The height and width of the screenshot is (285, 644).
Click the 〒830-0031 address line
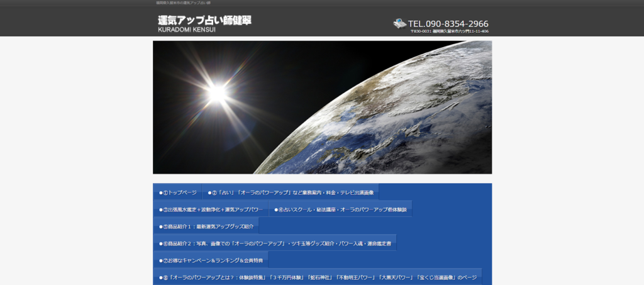coord(449,31)
